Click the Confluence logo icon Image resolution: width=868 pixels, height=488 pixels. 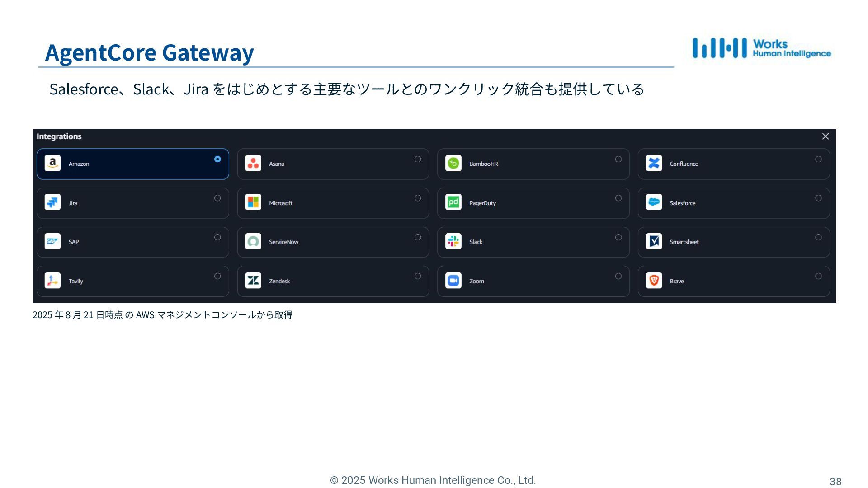[x=654, y=163]
